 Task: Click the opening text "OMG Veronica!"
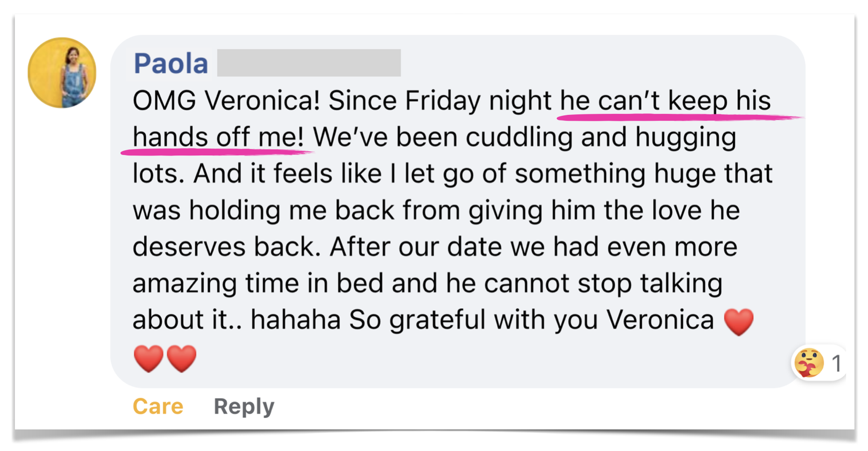coord(226,101)
